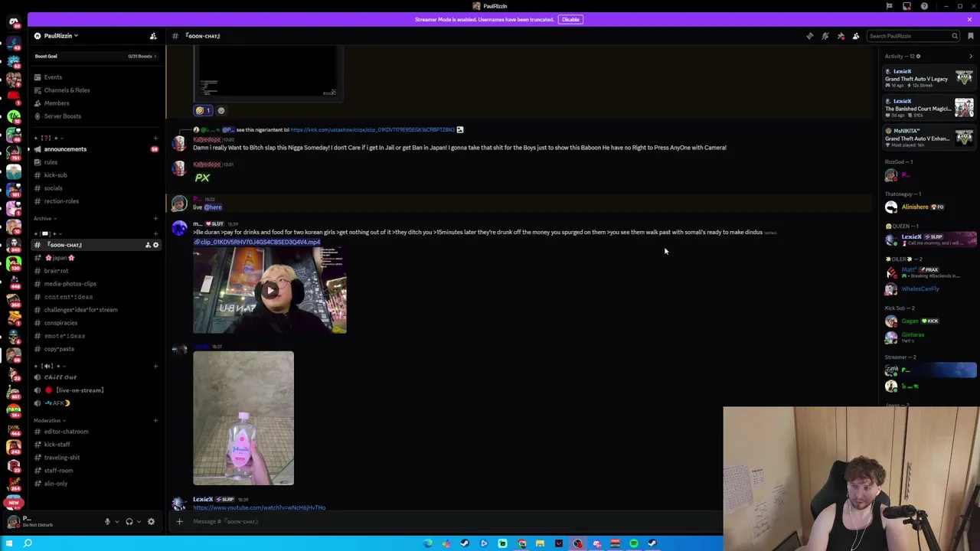Open the Boost Goal bar
The image size is (980, 551).
click(x=95, y=56)
